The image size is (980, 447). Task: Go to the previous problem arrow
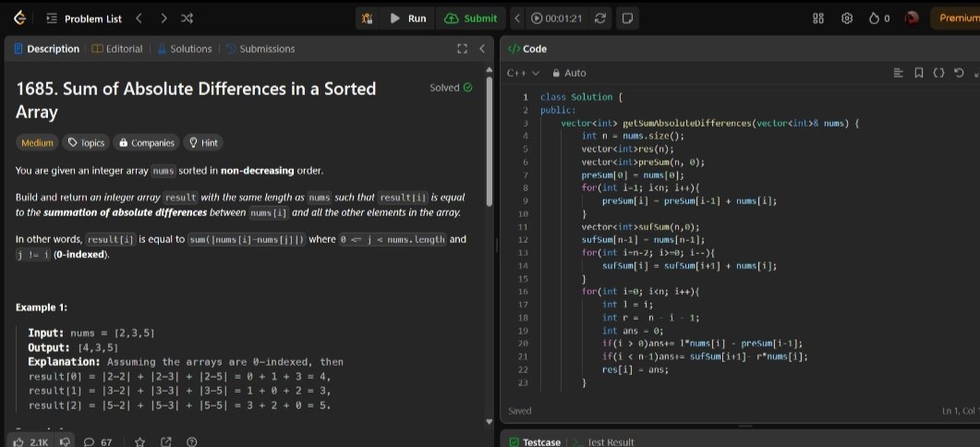click(x=139, y=18)
